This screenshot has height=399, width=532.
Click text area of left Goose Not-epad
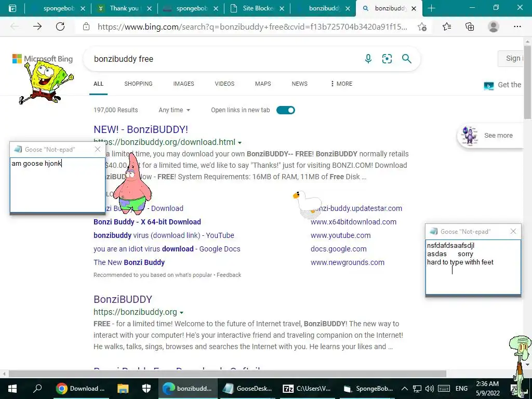coord(57,185)
